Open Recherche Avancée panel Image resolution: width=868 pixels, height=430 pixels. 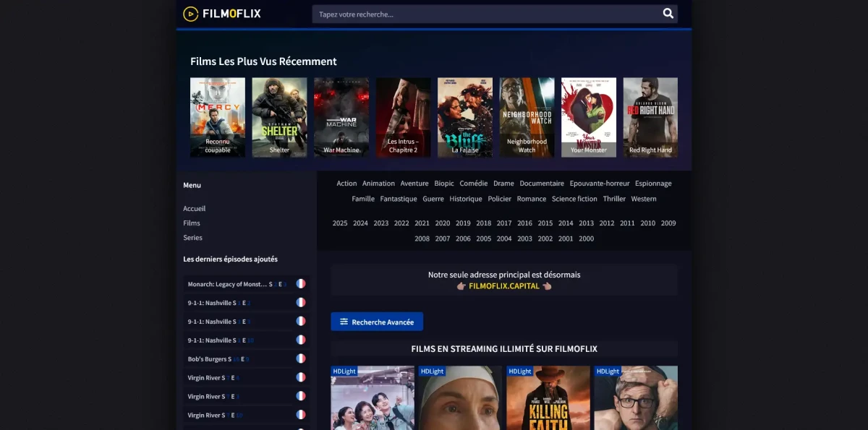click(x=377, y=322)
